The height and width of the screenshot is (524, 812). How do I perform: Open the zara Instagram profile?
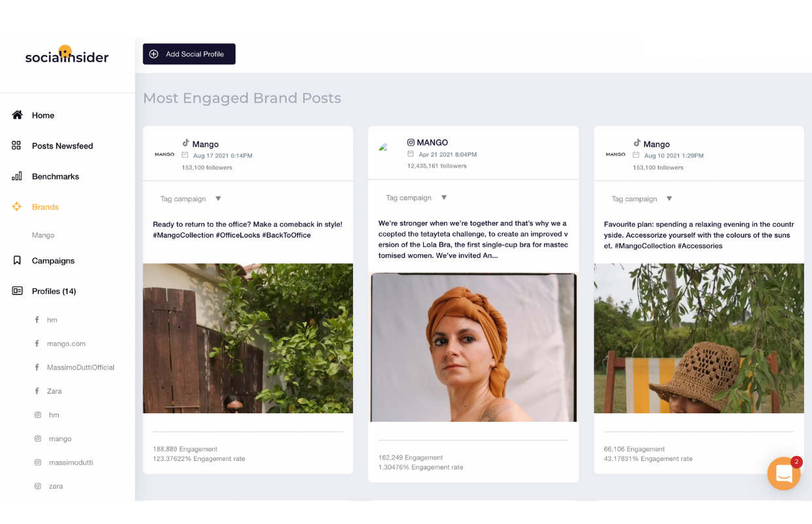(x=56, y=486)
